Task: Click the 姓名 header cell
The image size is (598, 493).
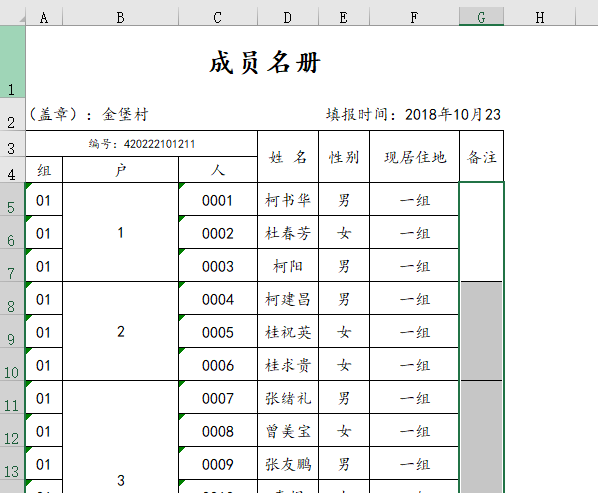Action: pos(288,157)
